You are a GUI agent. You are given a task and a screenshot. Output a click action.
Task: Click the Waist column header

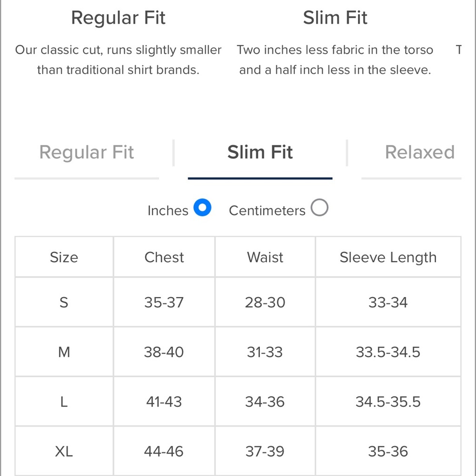[x=265, y=257]
